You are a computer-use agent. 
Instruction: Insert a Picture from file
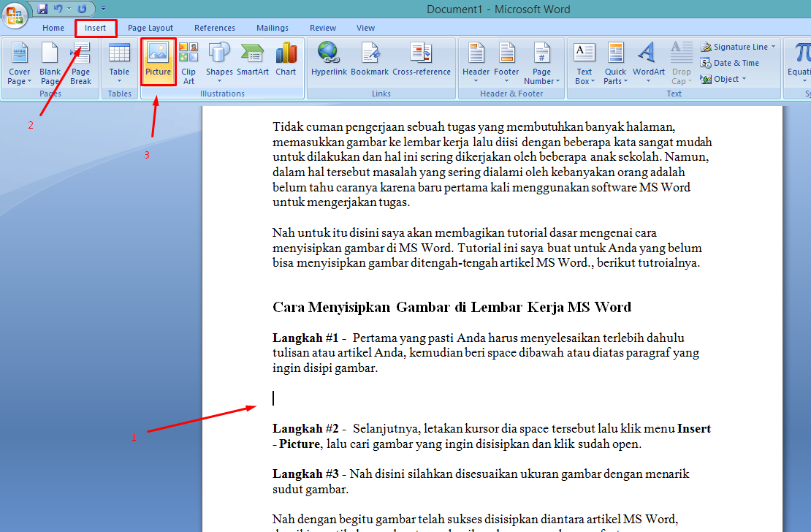[x=159, y=62]
